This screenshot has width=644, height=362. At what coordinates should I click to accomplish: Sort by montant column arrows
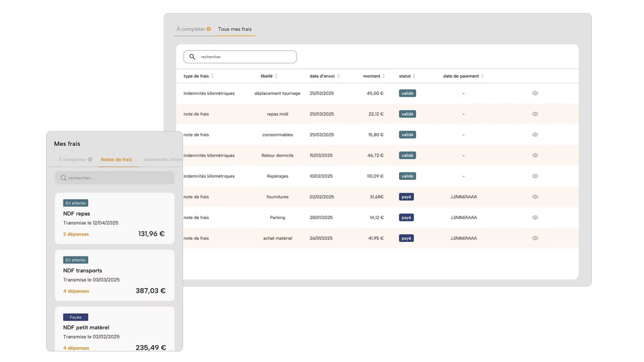point(383,76)
